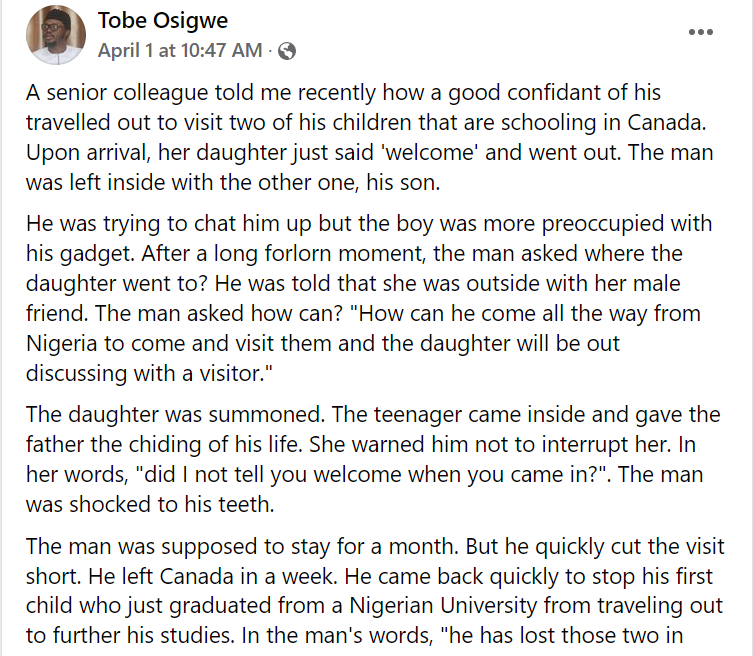Open the April 1 at 10:47 AM timestamp
Image resolution: width=753 pixels, height=656 pixels.
[x=180, y=50]
